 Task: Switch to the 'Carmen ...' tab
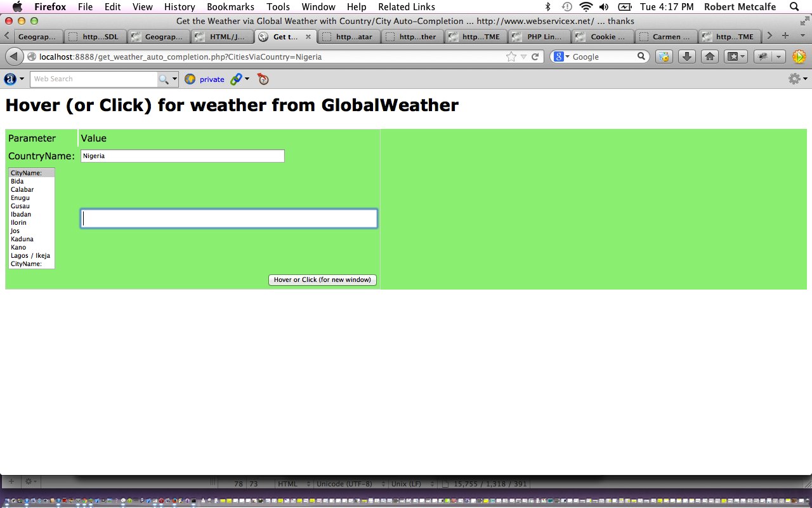pyautogui.click(x=667, y=37)
